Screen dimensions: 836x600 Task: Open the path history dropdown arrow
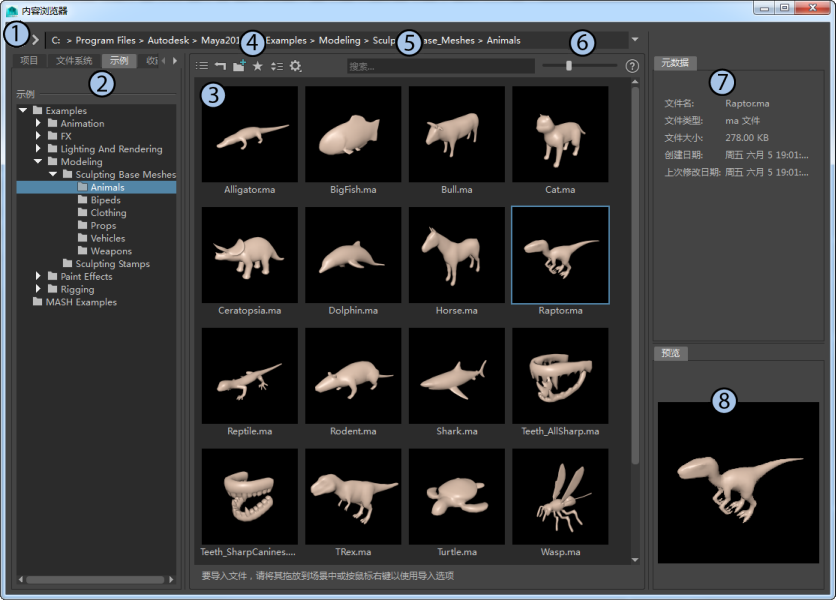pos(635,39)
